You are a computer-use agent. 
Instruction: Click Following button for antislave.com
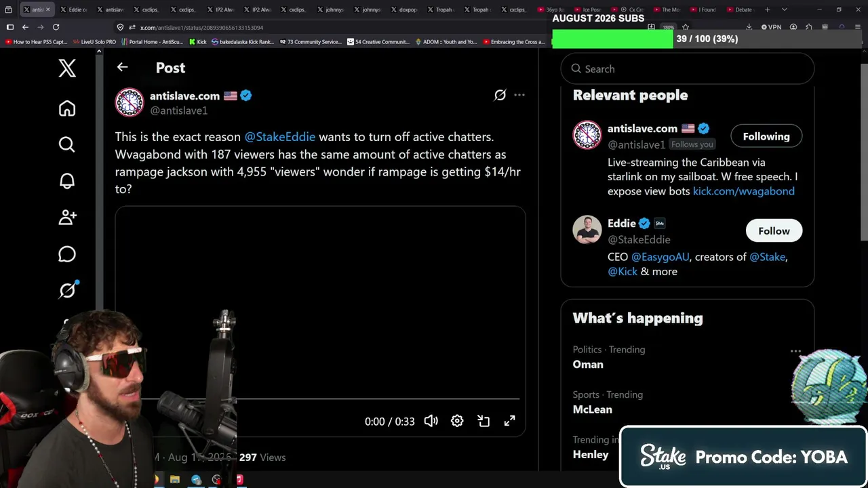click(766, 136)
